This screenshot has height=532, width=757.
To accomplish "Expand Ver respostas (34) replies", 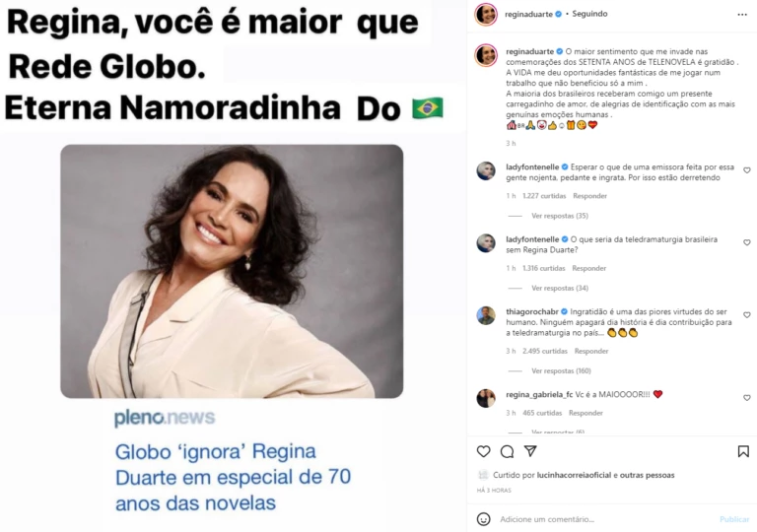I will 560,289.
